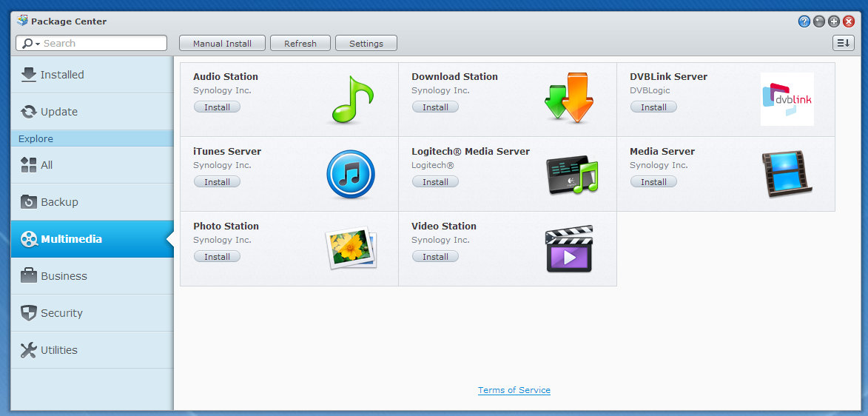Image resolution: width=868 pixels, height=416 pixels.
Task: Click the Download Station title text
Action: 454,76
